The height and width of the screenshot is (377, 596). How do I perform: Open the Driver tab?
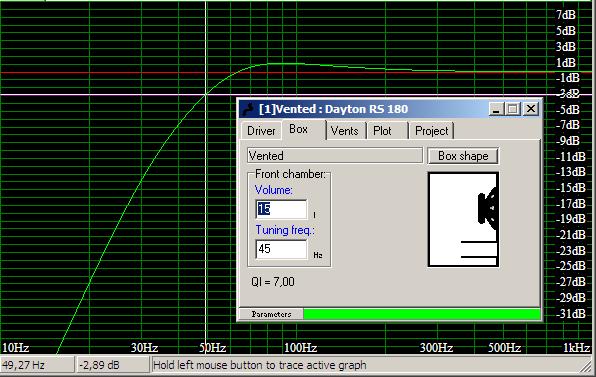coord(261,131)
